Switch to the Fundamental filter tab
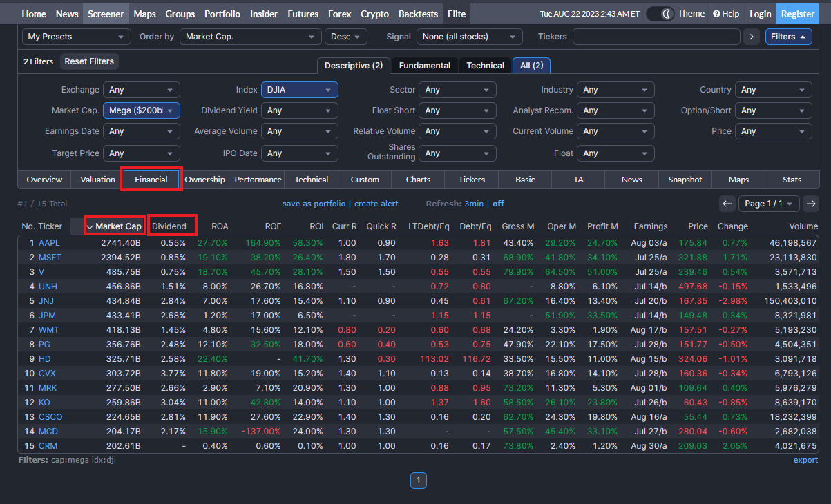This screenshot has height=504, width=831. click(425, 66)
